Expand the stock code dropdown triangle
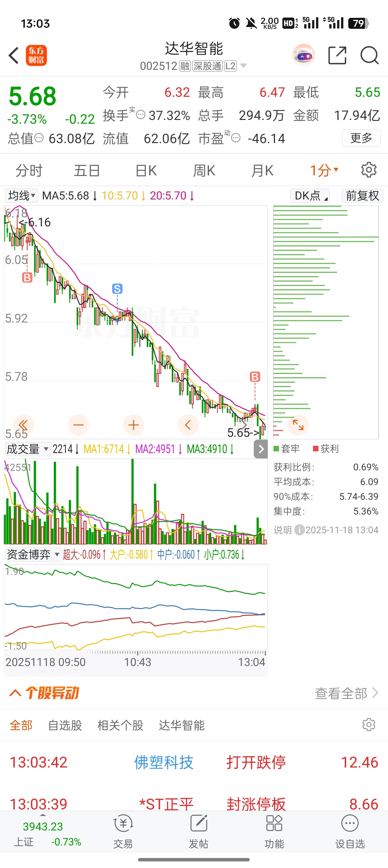Viewport: 388px width, 868px height. 243,66
